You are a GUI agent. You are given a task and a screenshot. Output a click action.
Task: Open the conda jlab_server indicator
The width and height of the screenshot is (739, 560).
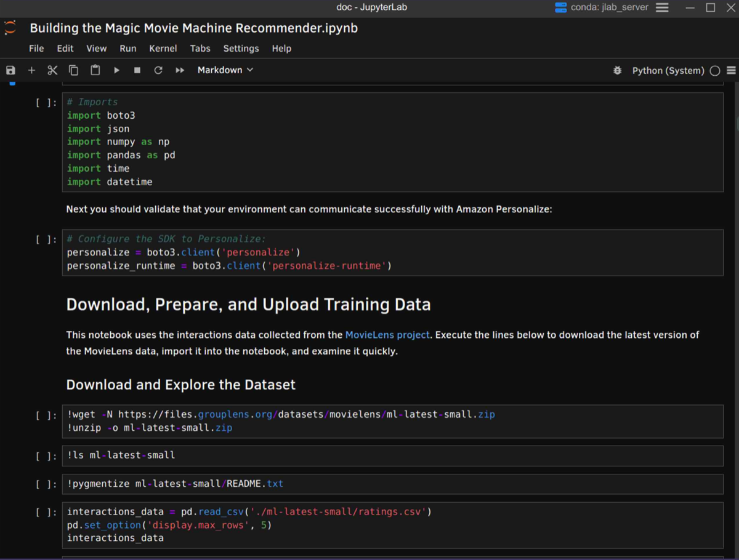click(602, 7)
